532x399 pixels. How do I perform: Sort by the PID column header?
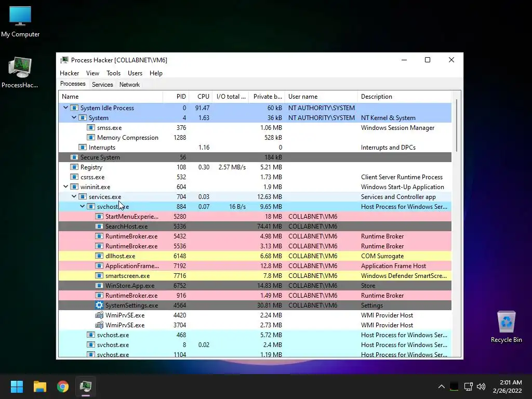coord(176,97)
